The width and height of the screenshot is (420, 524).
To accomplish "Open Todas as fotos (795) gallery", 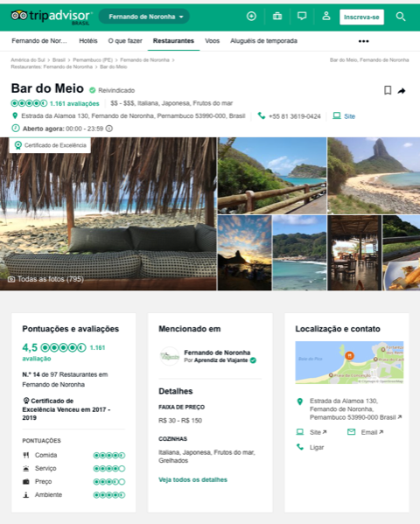I will pyautogui.click(x=45, y=279).
